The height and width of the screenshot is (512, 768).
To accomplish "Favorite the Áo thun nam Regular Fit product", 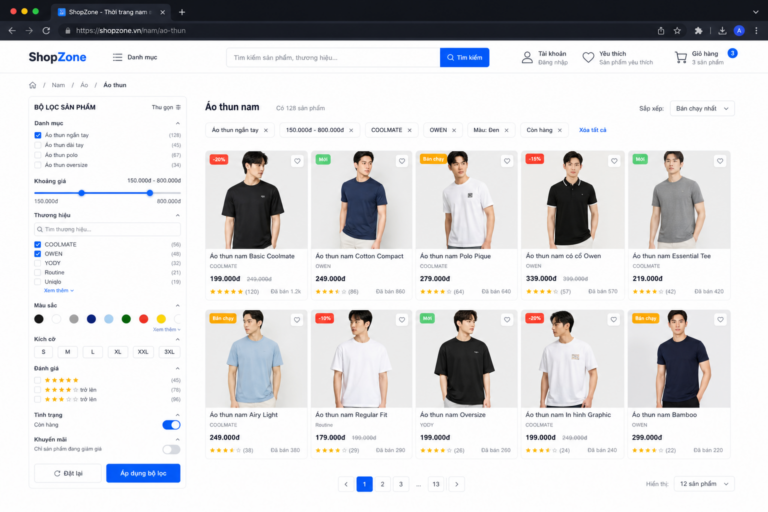I will pos(402,319).
